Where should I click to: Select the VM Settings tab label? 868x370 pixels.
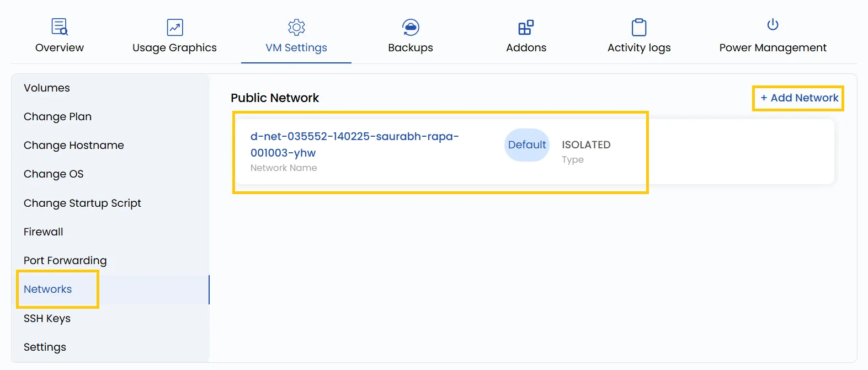point(296,48)
